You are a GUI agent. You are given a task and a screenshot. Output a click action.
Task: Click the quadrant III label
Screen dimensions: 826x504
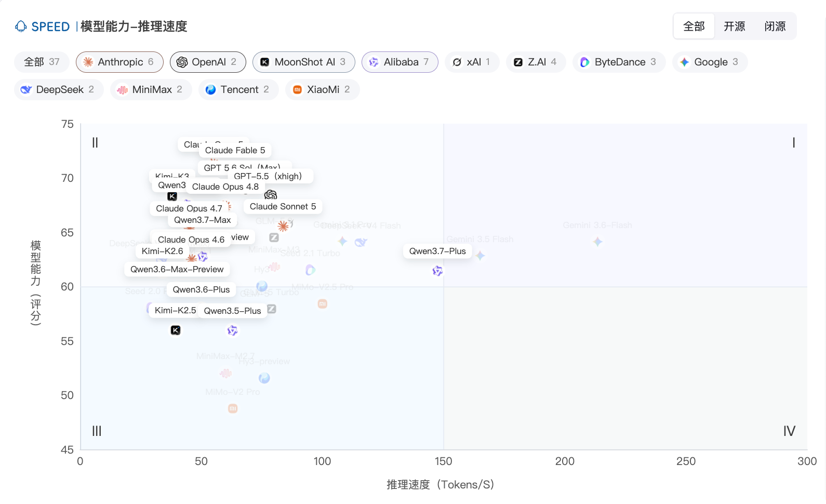click(97, 431)
